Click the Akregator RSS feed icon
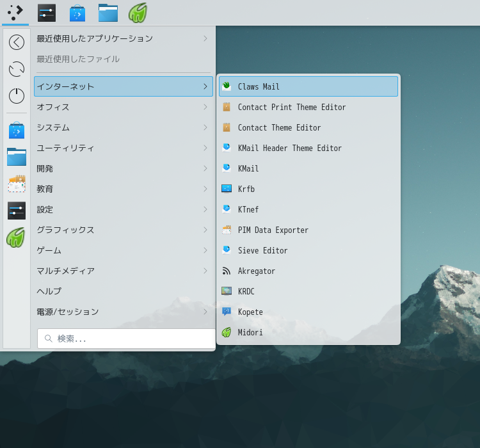Viewport: 480px width, 448px height. pos(227,271)
